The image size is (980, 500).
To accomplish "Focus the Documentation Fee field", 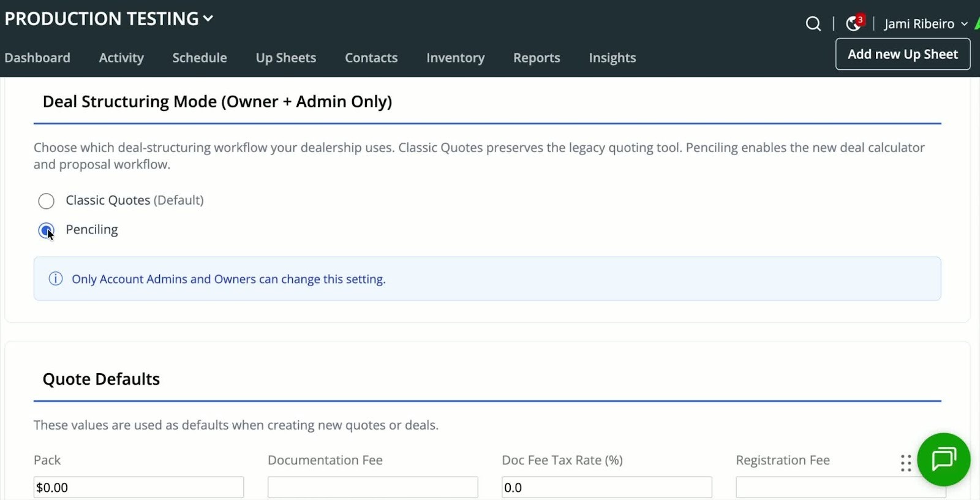I will [372, 487].
